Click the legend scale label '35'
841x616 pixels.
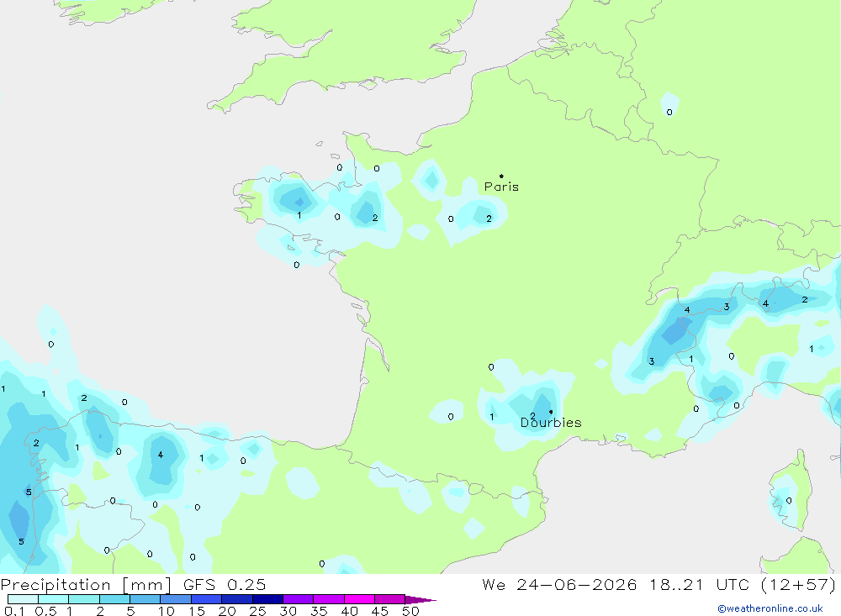[319, 611]
